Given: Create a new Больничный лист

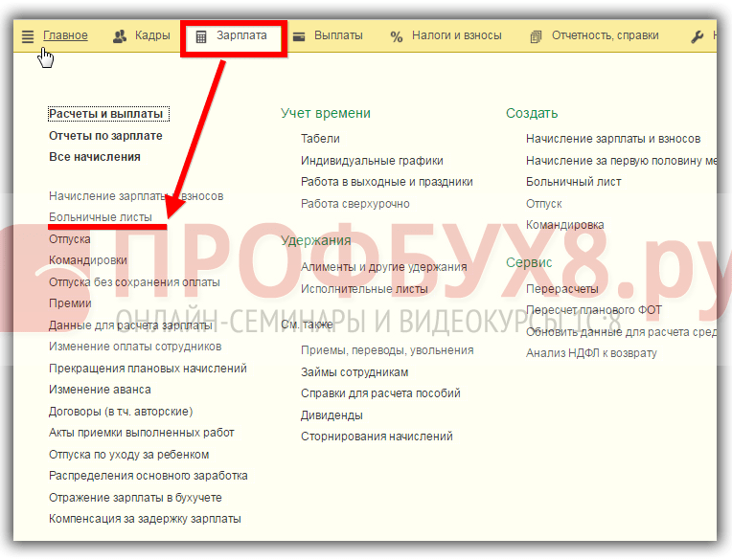Looking at the screenshot, I should (x=573, y=182).
